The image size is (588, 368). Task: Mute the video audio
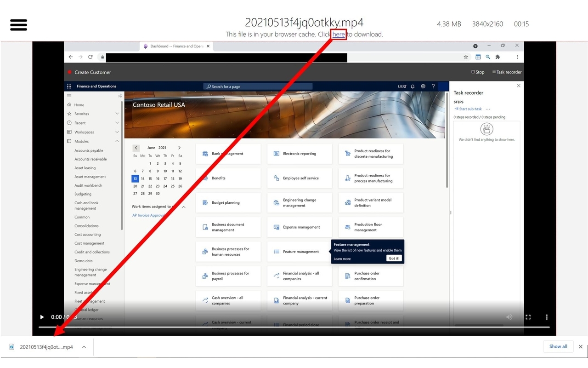(x=509, y=317)
